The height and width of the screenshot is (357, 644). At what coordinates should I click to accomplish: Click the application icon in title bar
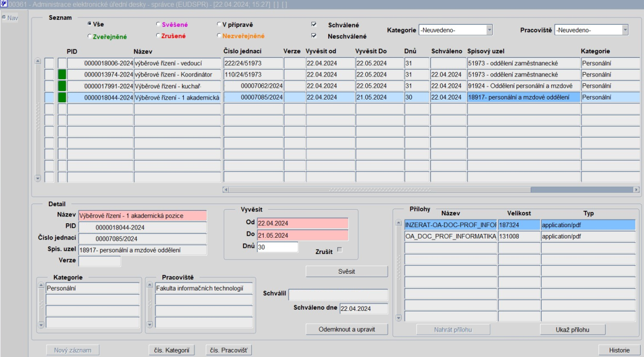pos(4,4)
